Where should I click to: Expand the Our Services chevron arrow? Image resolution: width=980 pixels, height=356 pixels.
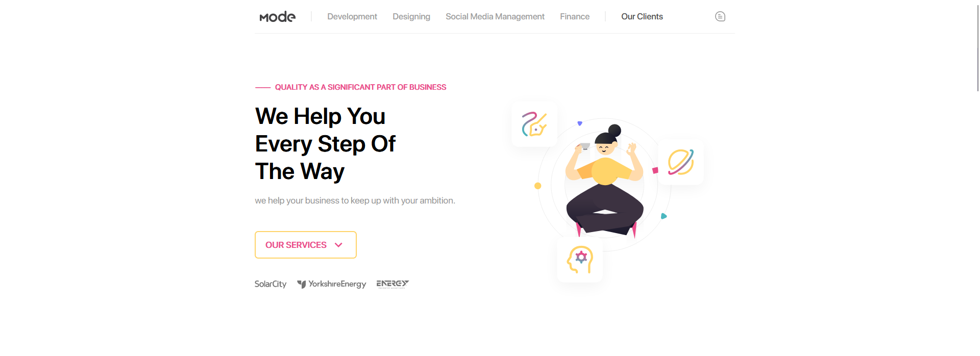pyautogui.click(x=338, y=245)
